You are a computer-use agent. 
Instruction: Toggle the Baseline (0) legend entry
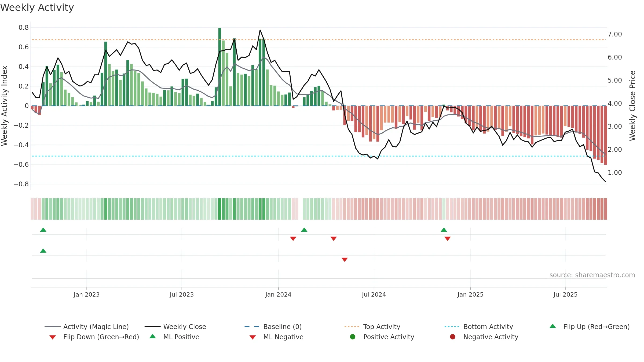click(x=273, y=327)
